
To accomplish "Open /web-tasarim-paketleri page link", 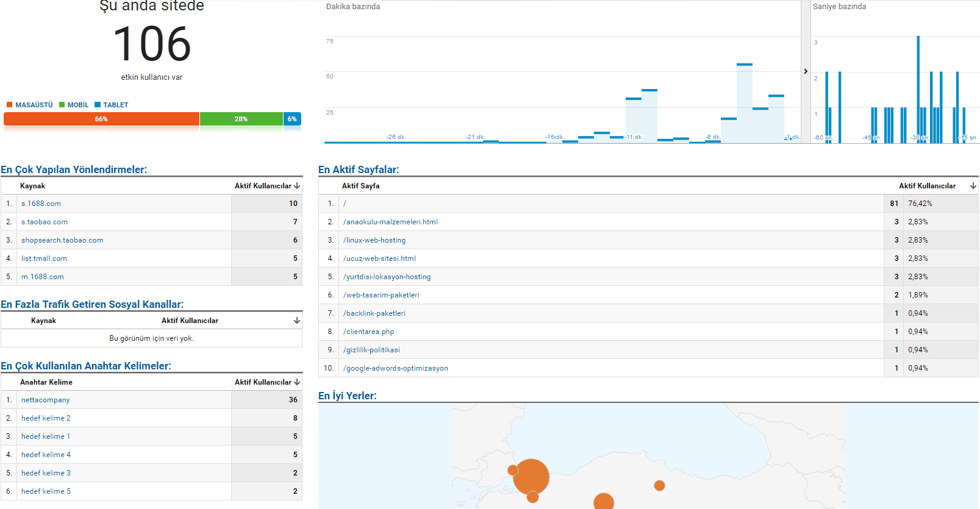I will click(x=381, y=295).
